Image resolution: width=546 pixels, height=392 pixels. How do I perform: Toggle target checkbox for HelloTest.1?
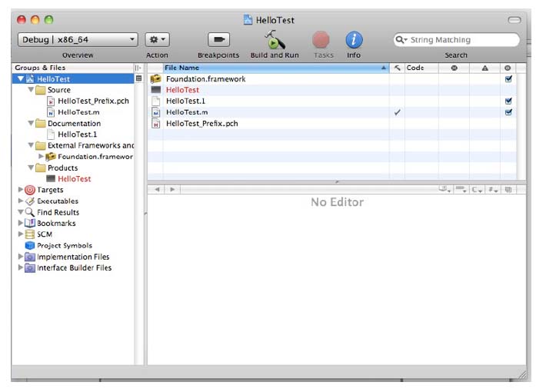(x=508, y=101)
